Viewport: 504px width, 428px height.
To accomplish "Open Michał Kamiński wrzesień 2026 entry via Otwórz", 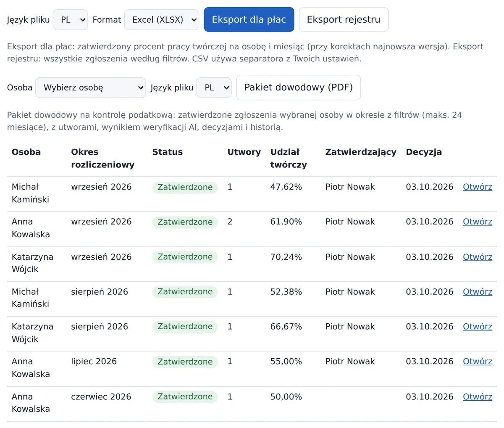I will coord(478,187).
